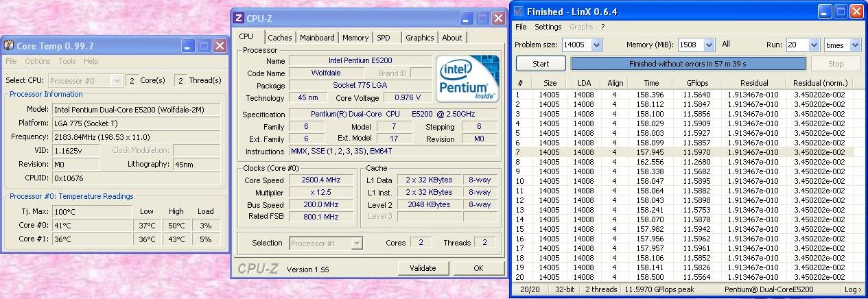Select run row 20 with time 158.500
868x299 pixels.
[x=684, y=277]
